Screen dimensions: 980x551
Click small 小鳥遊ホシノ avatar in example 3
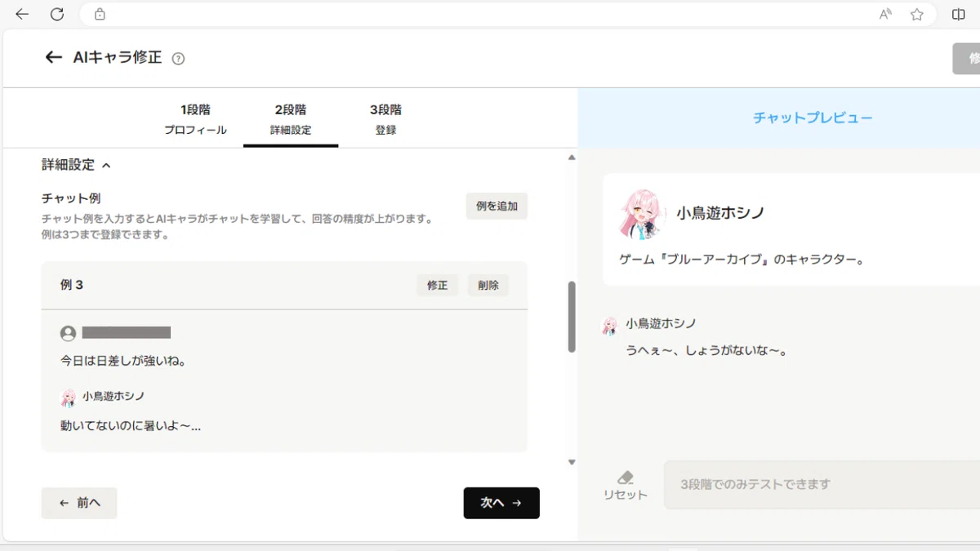[x=69, y=398]
